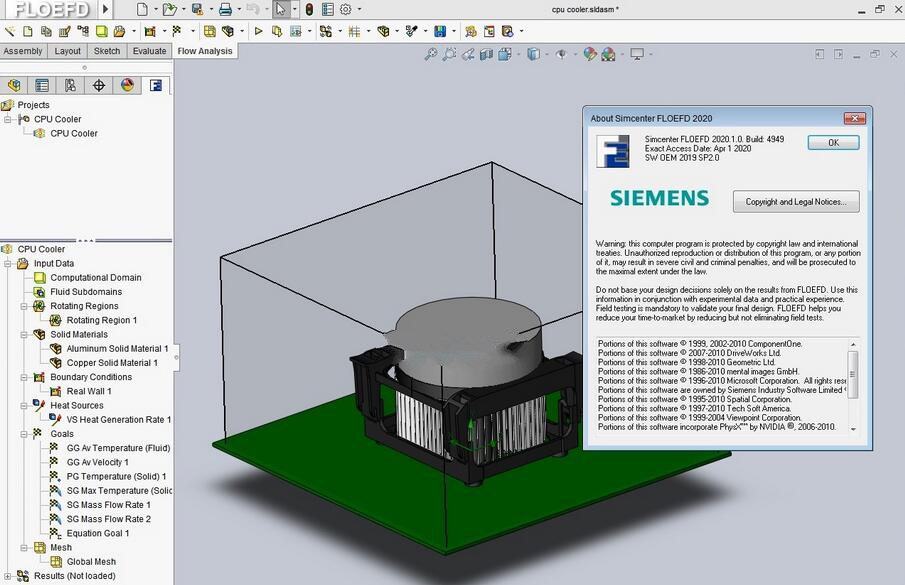Click the View Settings monitor icon

(637, 54)
